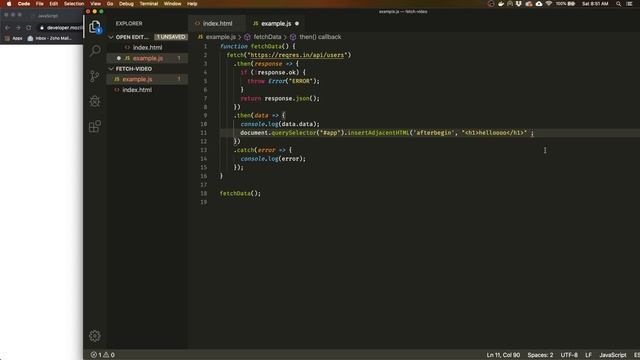Open the File menu

pos(40,4)
